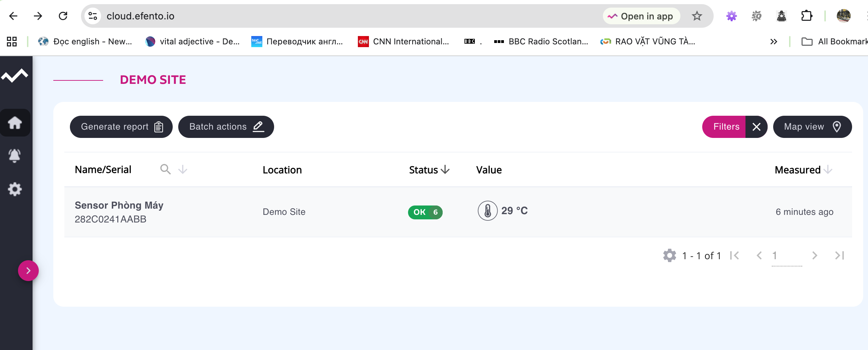Expand the sidebar with pink arrow

(28, 271)
